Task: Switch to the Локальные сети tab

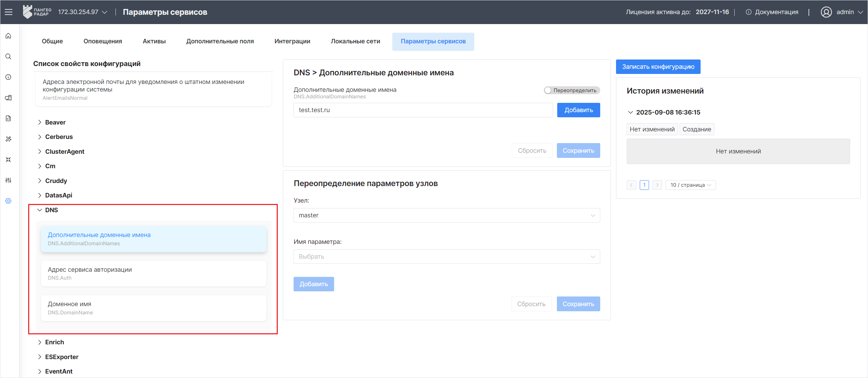Action: coord(355,41)
